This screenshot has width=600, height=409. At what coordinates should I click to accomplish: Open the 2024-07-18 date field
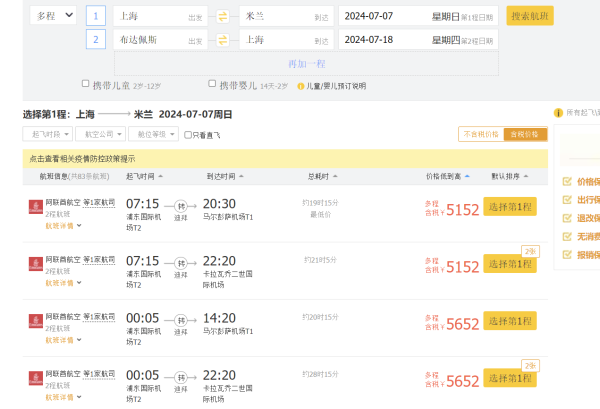coord(418,40)
